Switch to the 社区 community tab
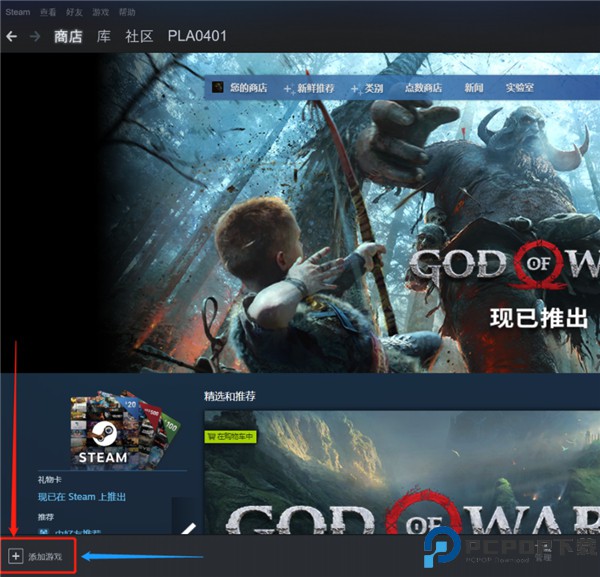The height and width of the screenshot is (577, 600). pyautogui.click(x=139, y=37)
